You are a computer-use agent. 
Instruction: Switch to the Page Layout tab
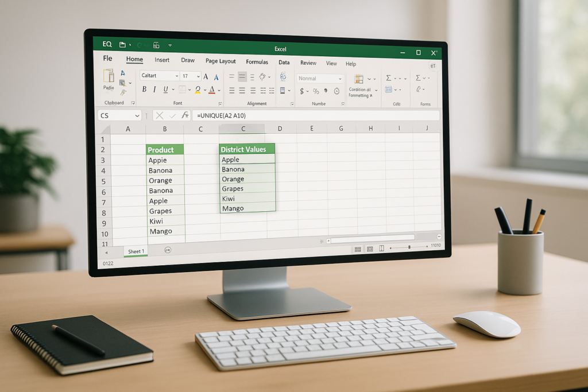click(x=220, y=61)
